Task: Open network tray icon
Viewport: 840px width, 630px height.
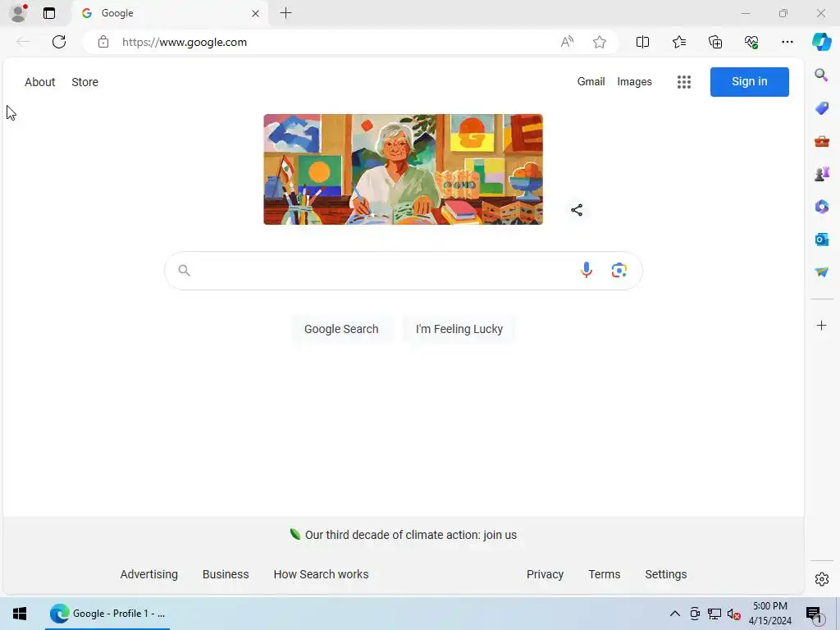Action: click(x=714, y=614)
